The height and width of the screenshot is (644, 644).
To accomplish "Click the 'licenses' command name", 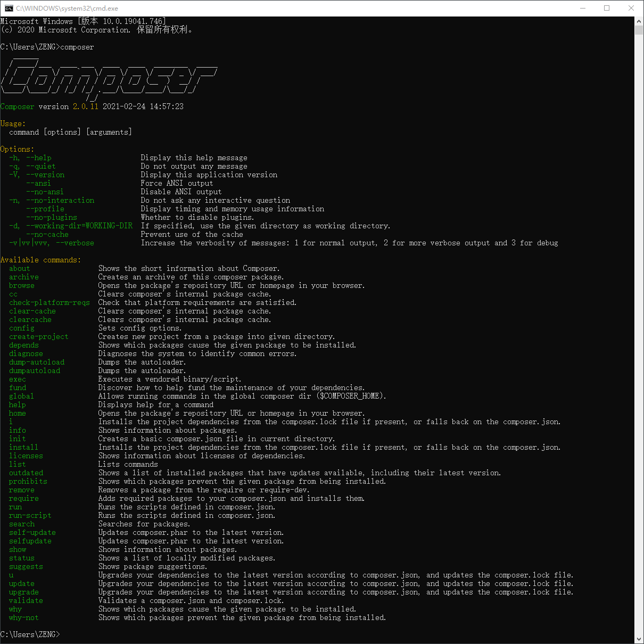I will click(26, 456).
